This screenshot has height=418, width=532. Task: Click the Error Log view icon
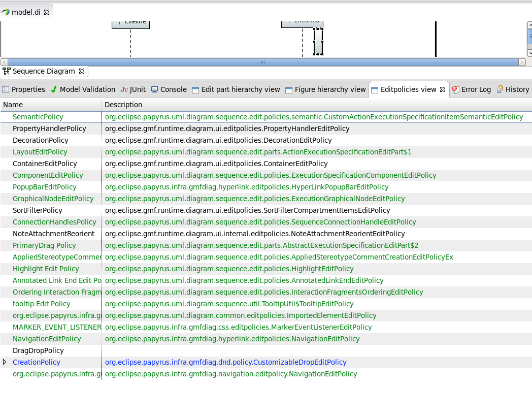pos(455,89)
